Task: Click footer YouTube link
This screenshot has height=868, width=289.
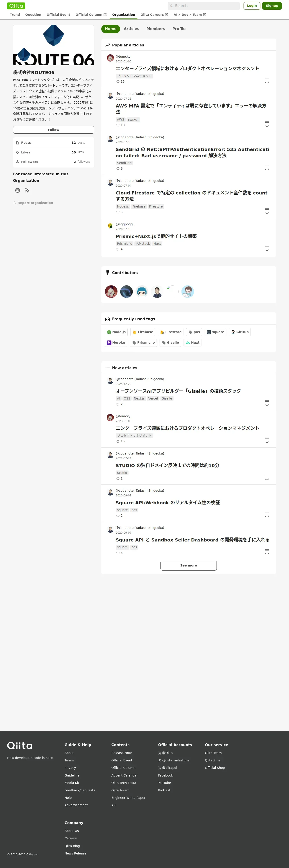Action: point(165,783)
